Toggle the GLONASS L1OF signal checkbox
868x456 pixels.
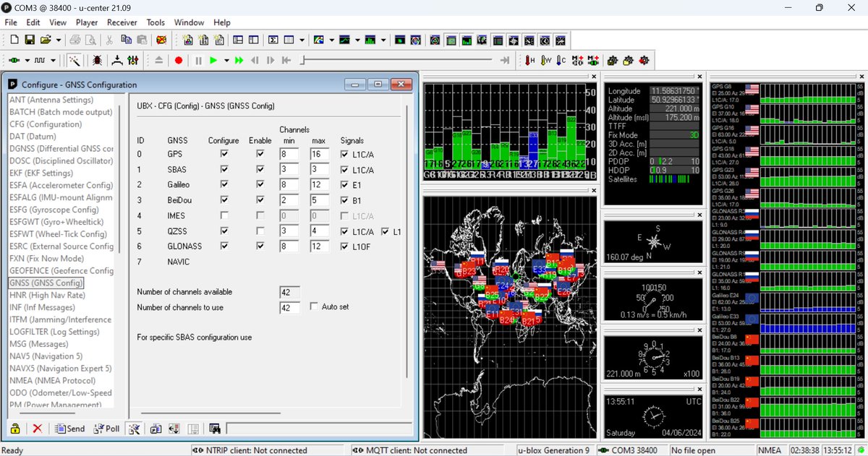click(344, 246)
